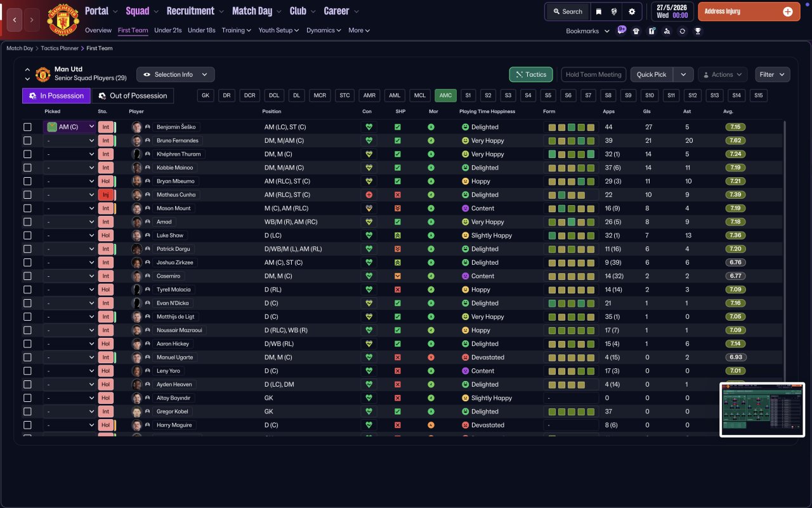Click Khéphren Thuram's form colour squares
Viewport: 812px width, 508px height.
(571, 154)
